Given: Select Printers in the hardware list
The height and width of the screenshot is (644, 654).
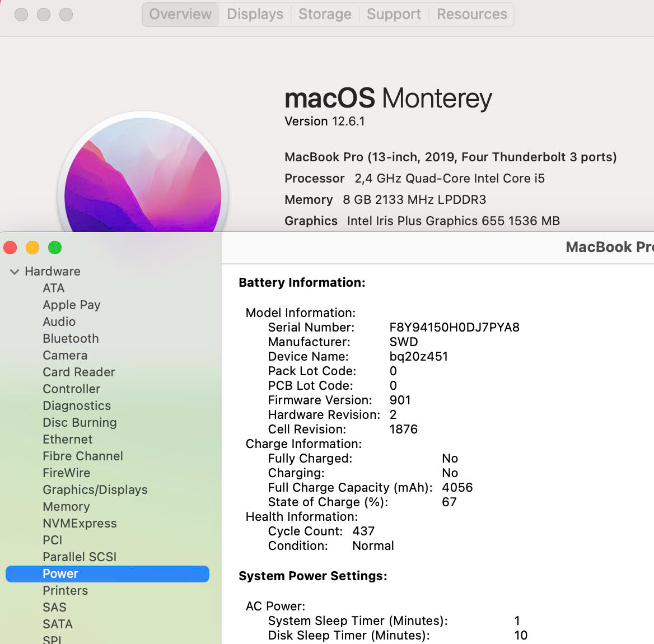Looking at the screenshot, I should (x=66, y=590).
